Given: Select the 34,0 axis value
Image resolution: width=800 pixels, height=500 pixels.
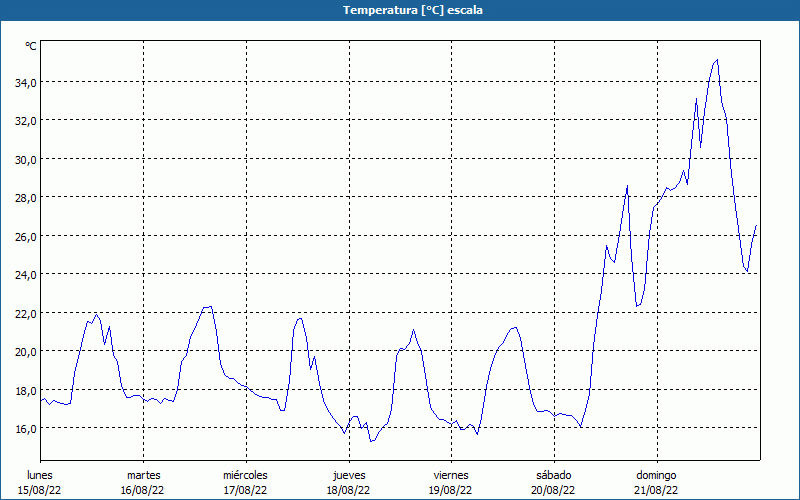Looking at the screenshot, I should point(26,82).
